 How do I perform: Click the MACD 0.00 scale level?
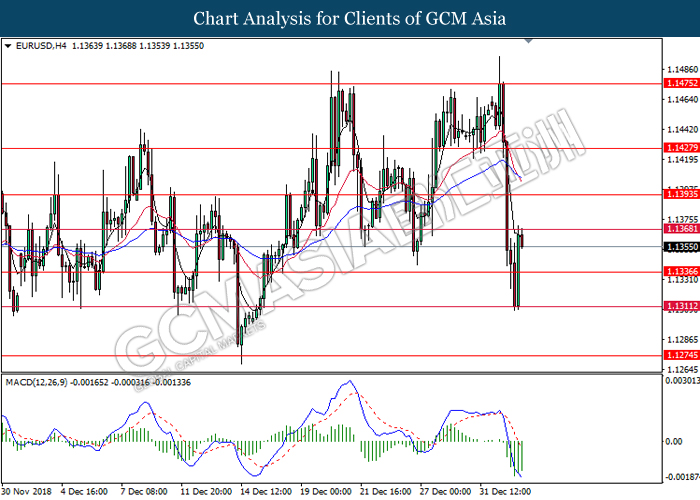point(674,441)
